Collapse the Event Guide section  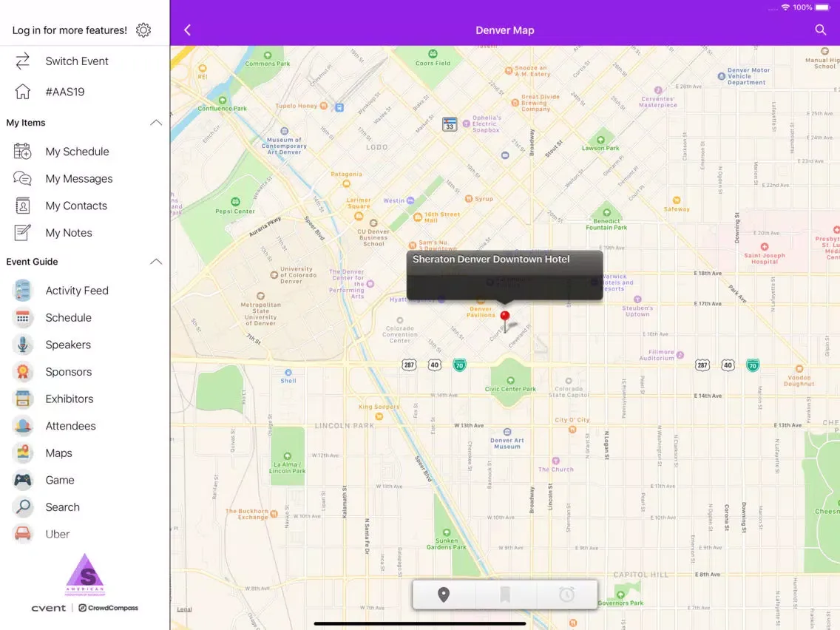(x=156, y=262)
